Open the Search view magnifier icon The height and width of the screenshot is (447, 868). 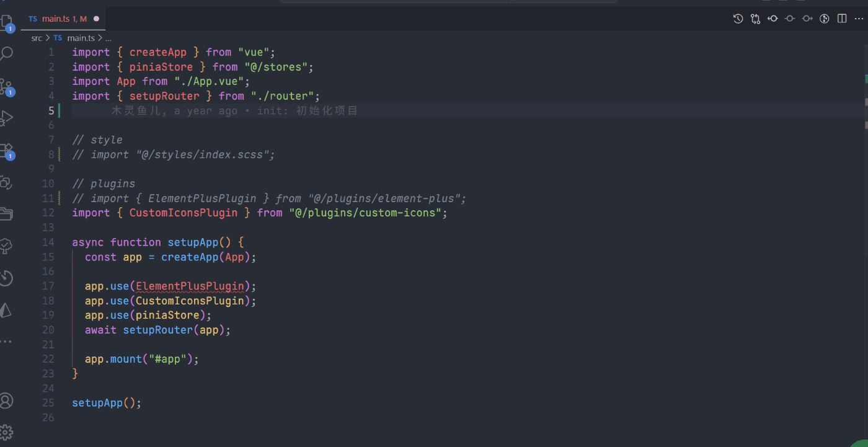pyautogui.click(x=6, y=54)
